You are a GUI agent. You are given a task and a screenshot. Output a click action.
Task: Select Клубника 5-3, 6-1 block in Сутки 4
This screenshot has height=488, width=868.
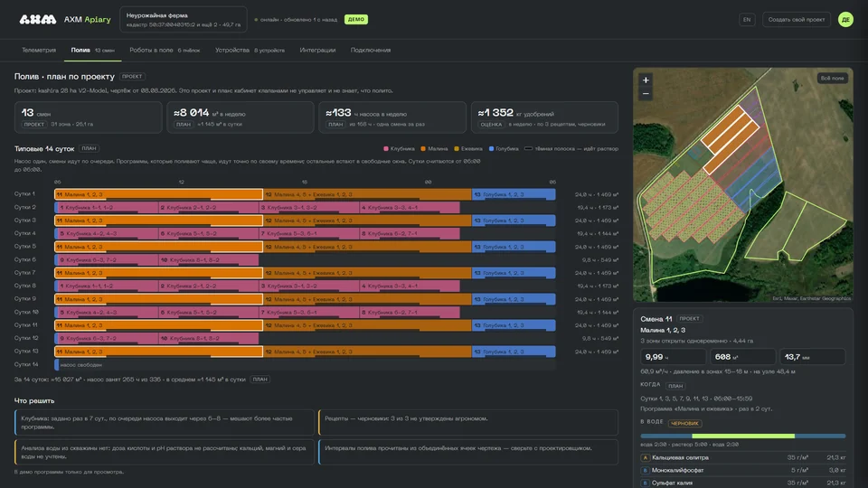[x=309, y=233]
